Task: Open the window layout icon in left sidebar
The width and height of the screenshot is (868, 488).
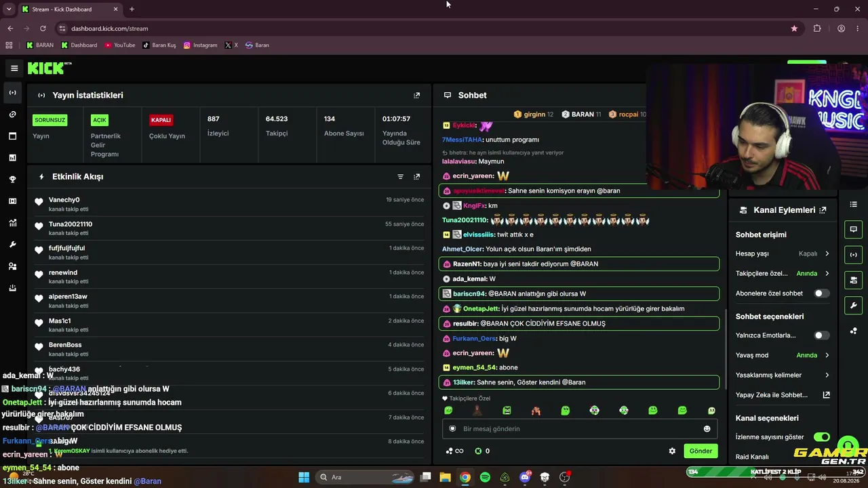Action: (12, 136)
